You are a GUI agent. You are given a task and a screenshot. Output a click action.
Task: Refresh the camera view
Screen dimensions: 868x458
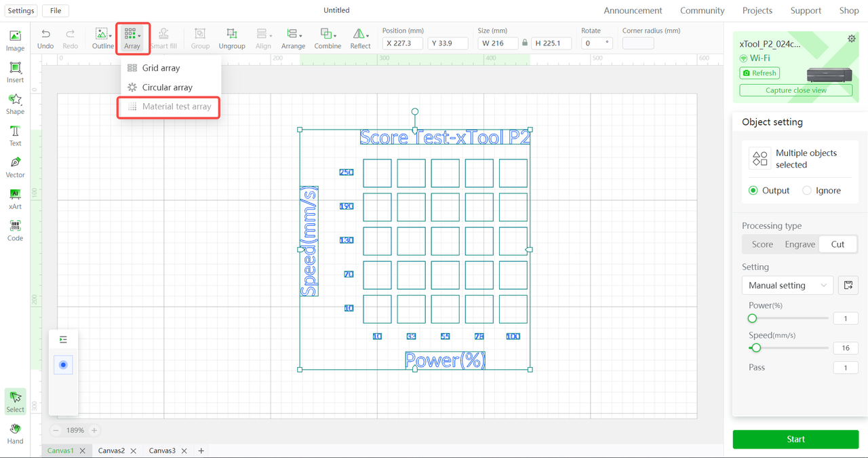(x=760, y=73)
